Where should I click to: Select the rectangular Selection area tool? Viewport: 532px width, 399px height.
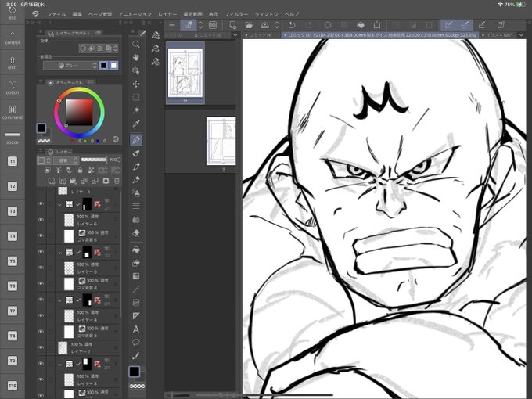[x=135, y=97]
